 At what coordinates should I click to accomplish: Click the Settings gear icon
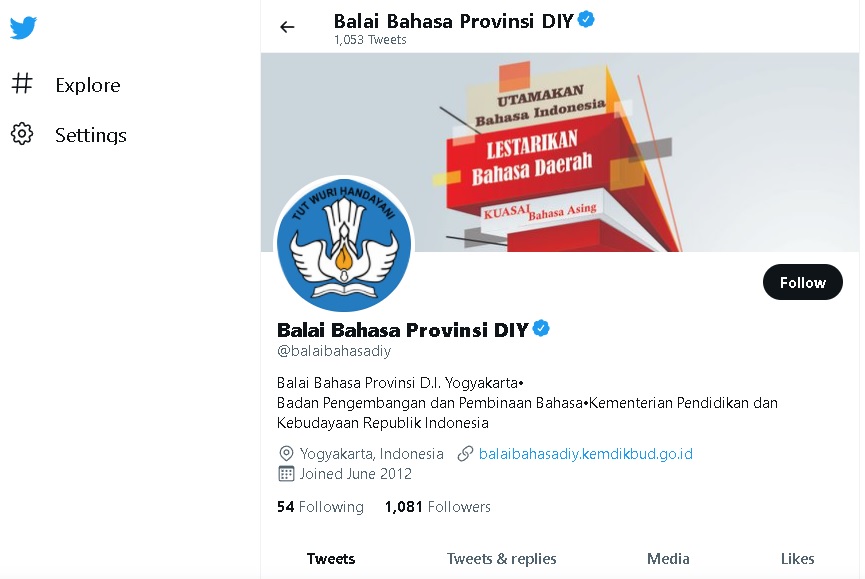[x=22, y=134]
